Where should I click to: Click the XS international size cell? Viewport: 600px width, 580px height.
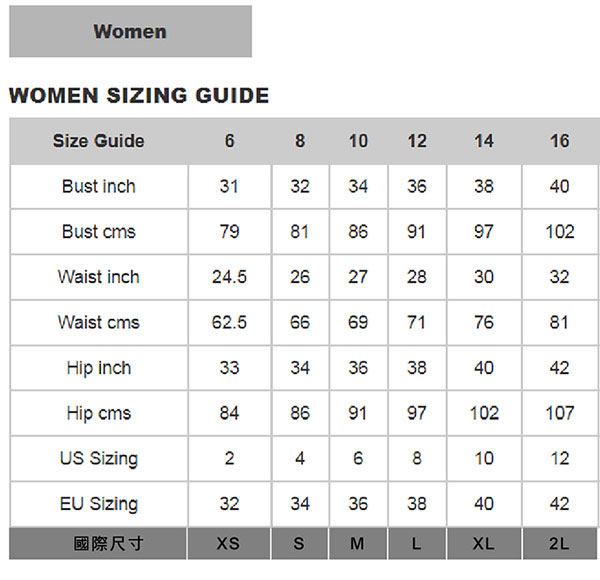click(229, 544)
